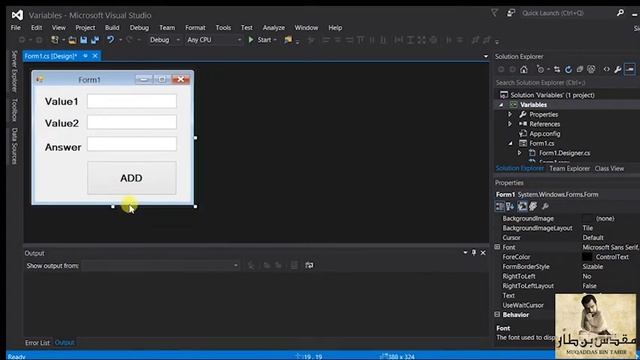This screenshot has height=360, width=640.
Task: Click Pending Changes Filter clock icon
Action: (x=540, y=70)
